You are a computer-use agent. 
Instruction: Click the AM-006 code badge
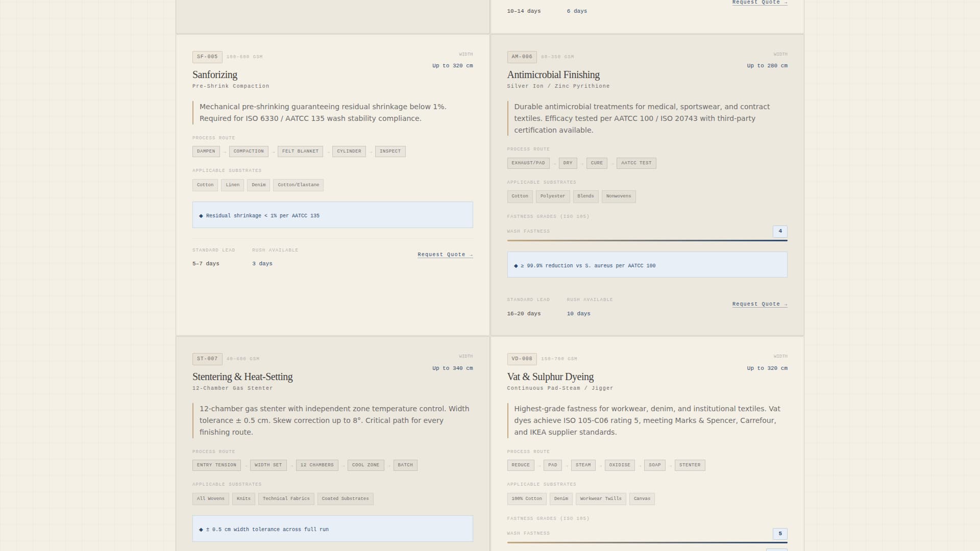[522, 57]
